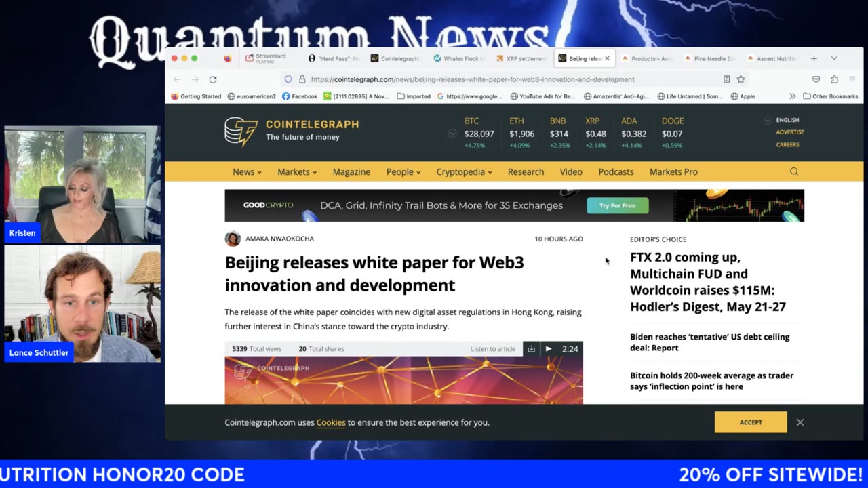
Task: Open the euroamerican2 bookmark
Action: coord(252,96)
